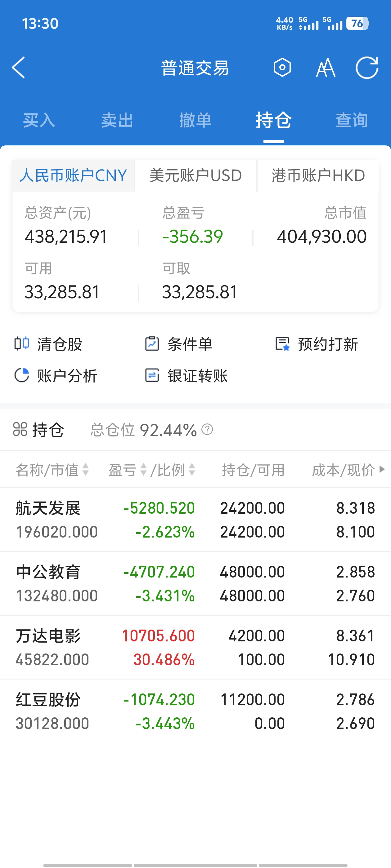Tap the first 5G signal indicator
Image resolution: width=391 pixels, height=868 pixels.
309,23
